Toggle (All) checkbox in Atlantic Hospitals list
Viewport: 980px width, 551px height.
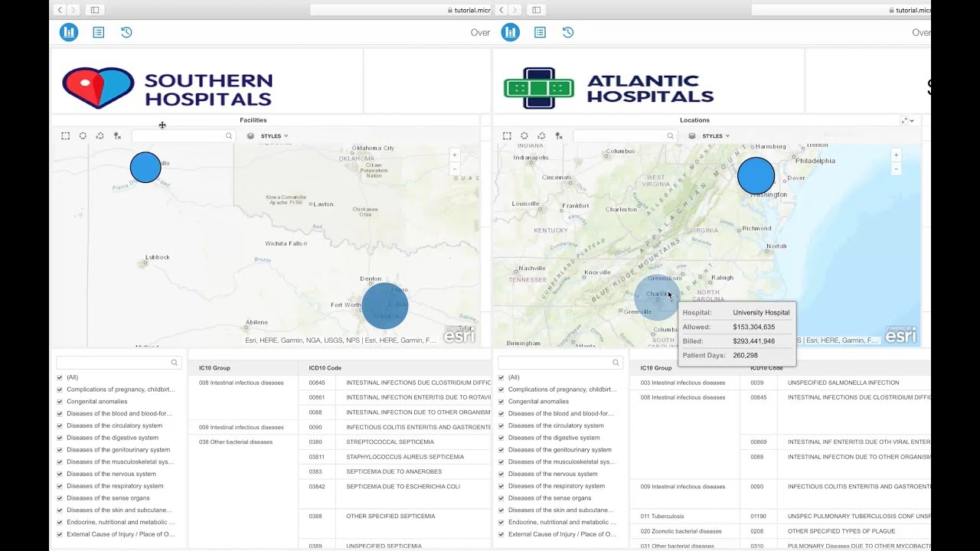pos(501,377)
